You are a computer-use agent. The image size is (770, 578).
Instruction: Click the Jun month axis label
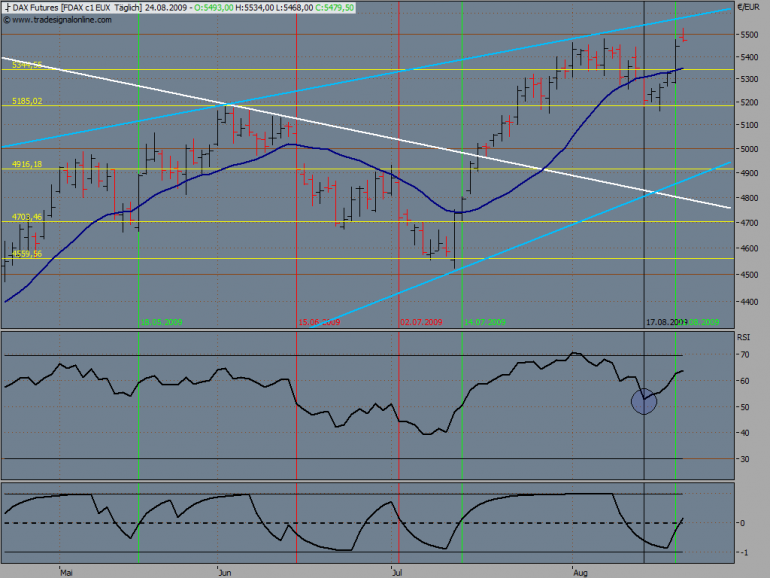pos(224,573)
